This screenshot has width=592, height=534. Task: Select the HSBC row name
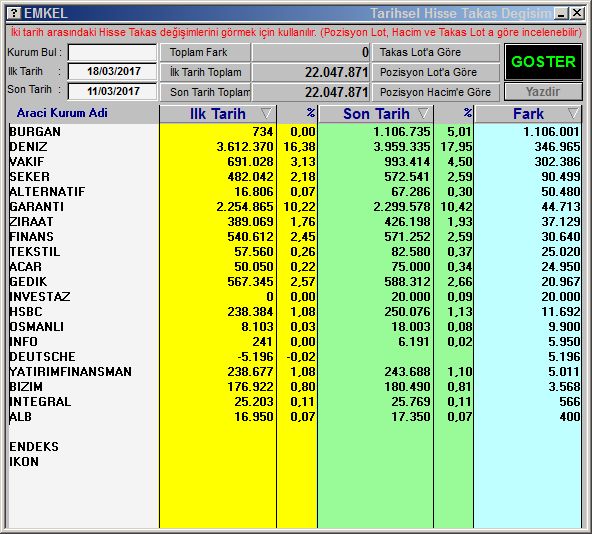26,312
